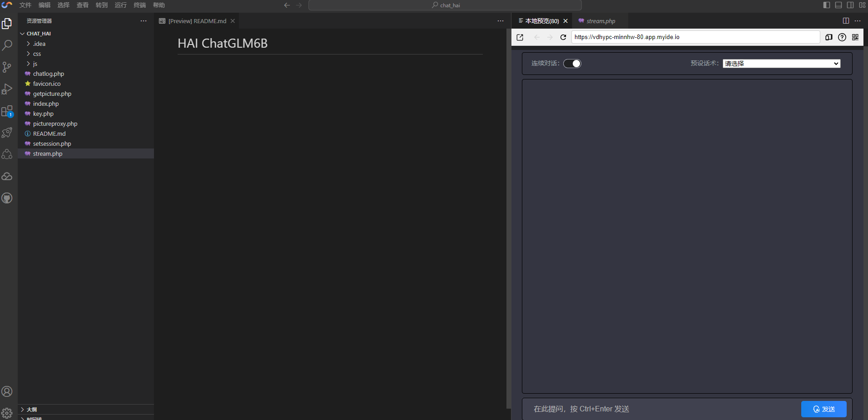
Task: Open the 帮助 menu
Action: [x=159, y=5]
